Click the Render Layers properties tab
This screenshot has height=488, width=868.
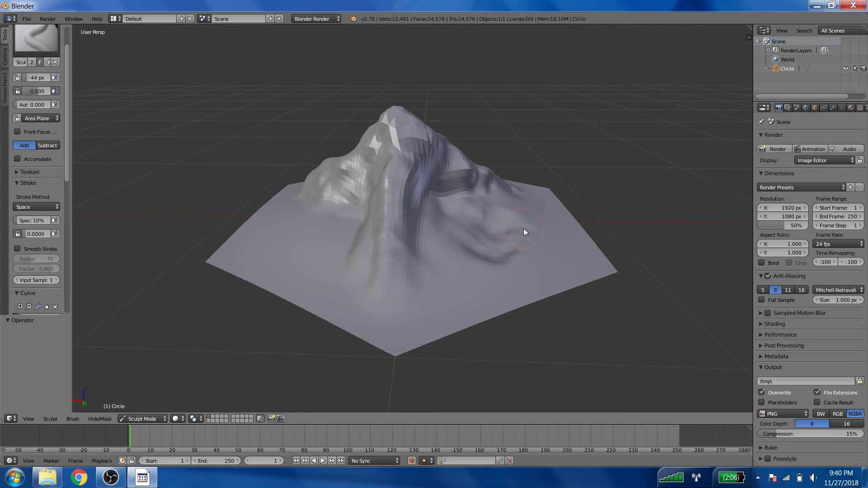pos(787,108)
